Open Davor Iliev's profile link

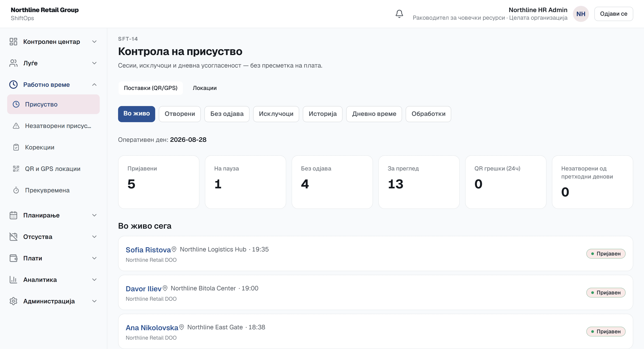144,289
